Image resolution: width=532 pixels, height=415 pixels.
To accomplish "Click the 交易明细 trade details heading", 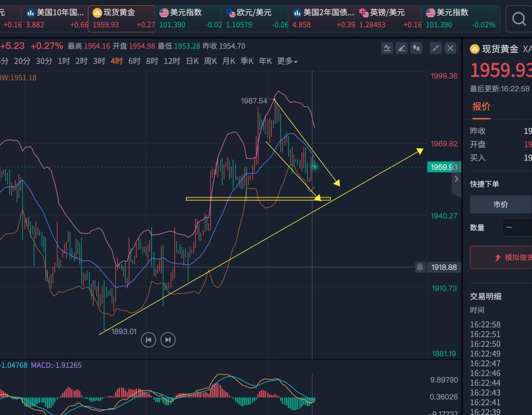I will [485, 296].
